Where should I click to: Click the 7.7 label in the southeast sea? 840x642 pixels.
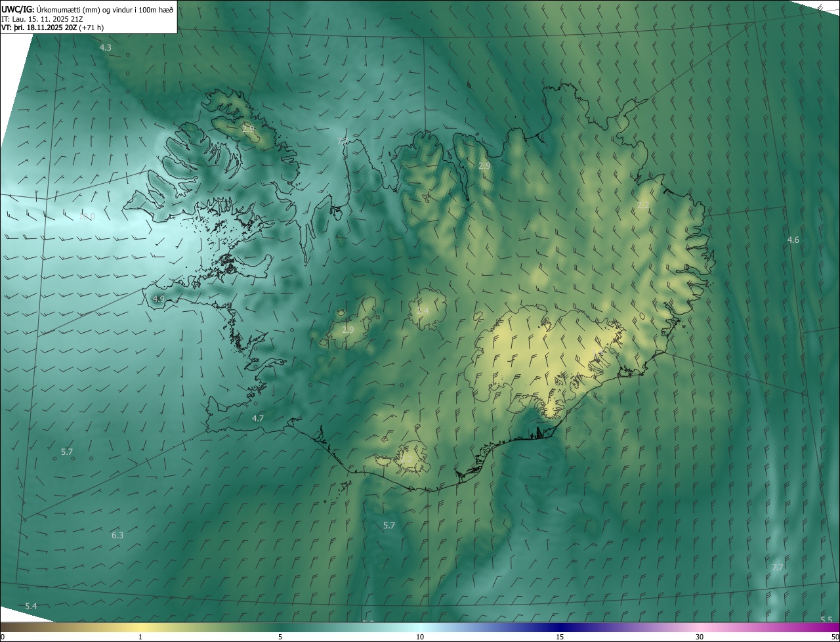[778, 567]
